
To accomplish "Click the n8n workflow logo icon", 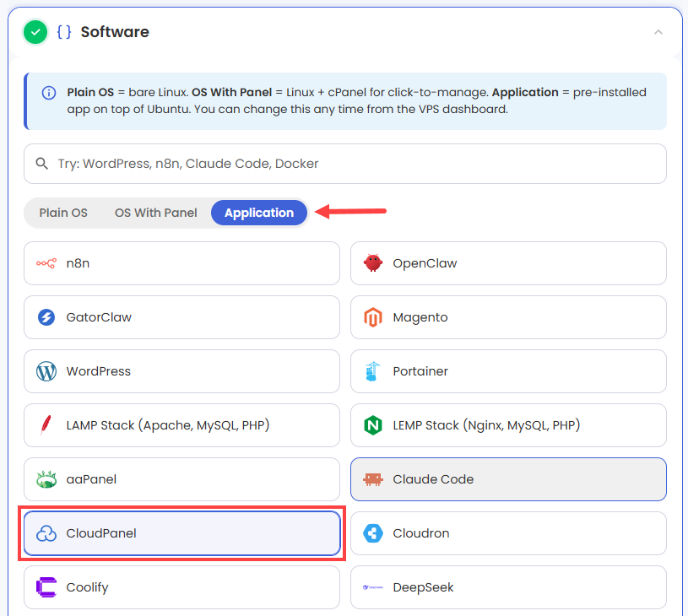I will coord(46,263).
